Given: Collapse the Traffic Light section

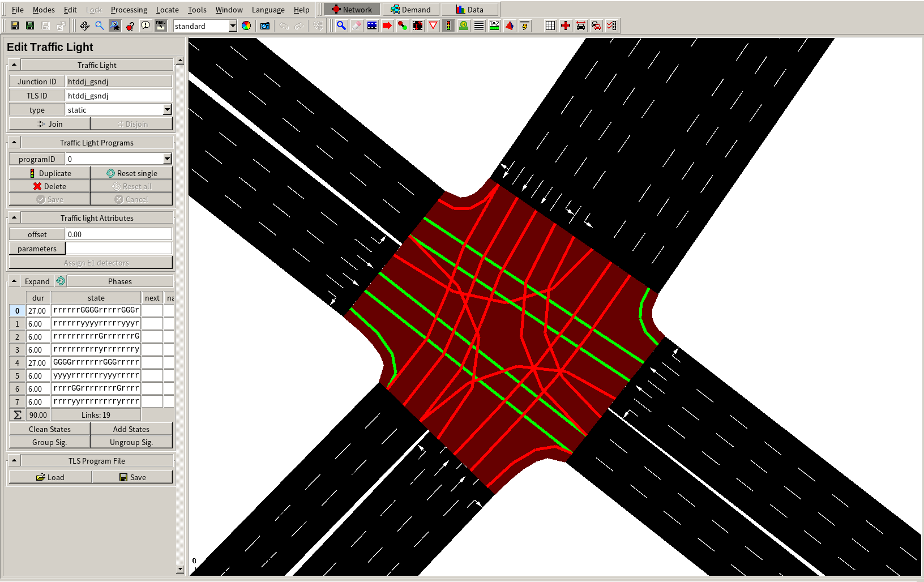Looking at the screenshot, I should (x=14, y=65).
